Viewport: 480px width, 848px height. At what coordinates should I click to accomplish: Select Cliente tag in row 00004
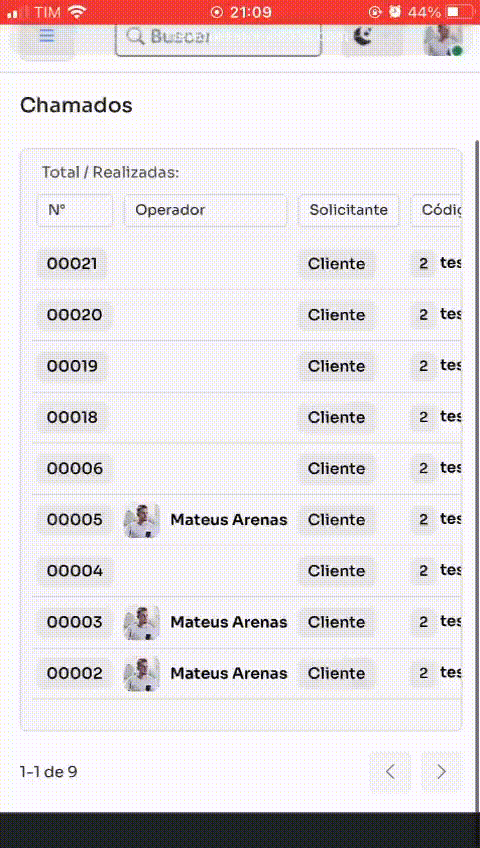point(336,571)
